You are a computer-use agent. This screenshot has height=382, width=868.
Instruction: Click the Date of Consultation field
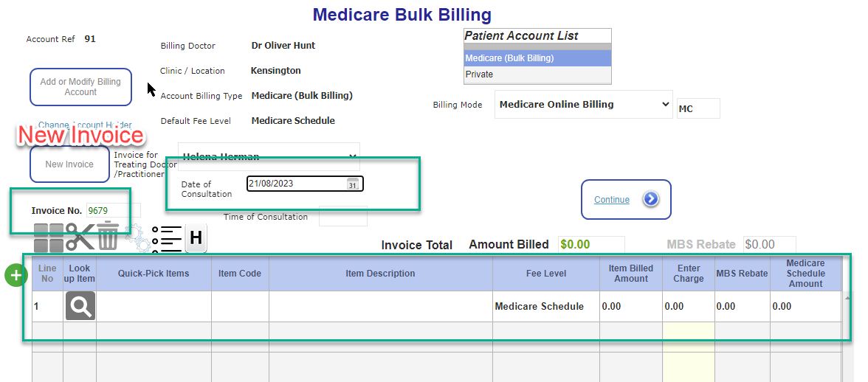point(305,184)
